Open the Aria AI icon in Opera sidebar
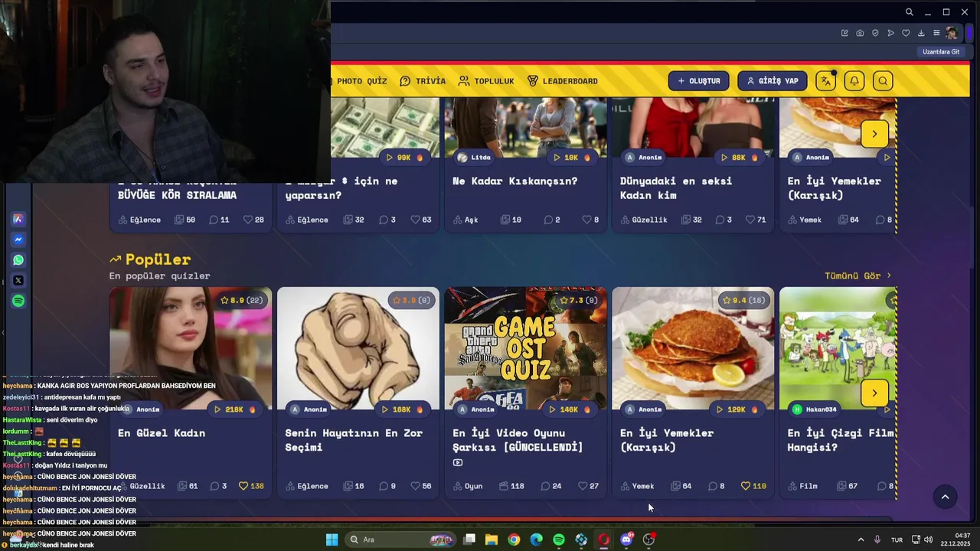The height and width of the screenshot is (551, 980). (18, 219)
